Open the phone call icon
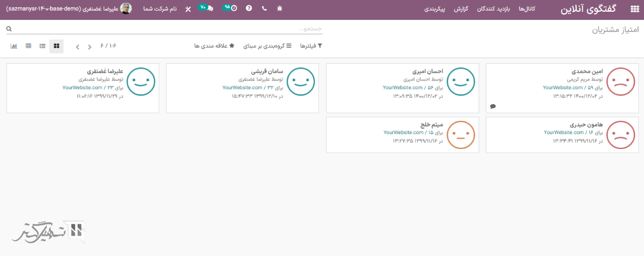This screenshot has width=644, height=256. point(264,9)
